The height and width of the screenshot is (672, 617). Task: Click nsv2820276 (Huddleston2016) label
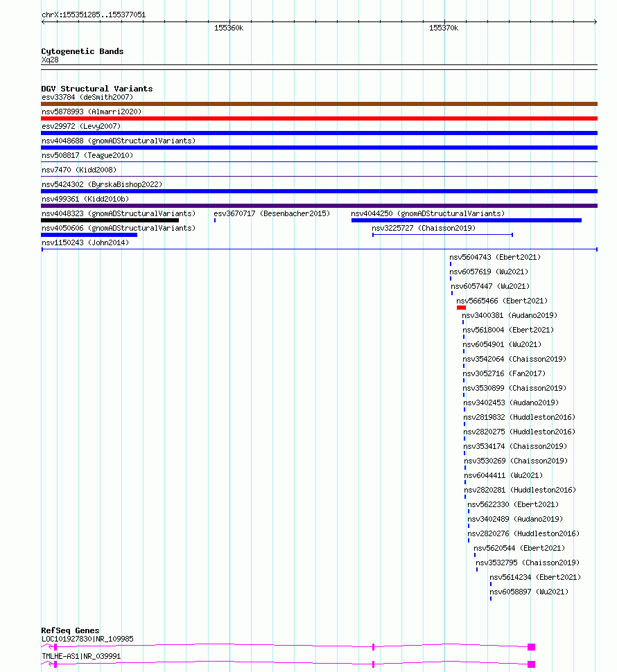pyautogui.click(x=523, y=534)
